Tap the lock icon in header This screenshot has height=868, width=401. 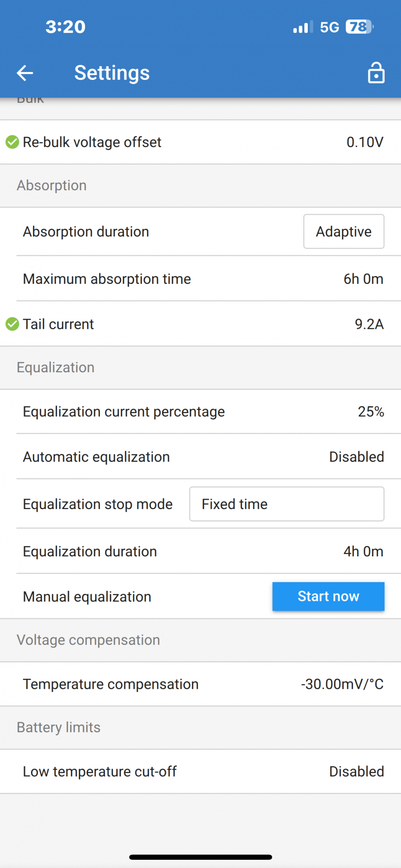coord(376,72)
